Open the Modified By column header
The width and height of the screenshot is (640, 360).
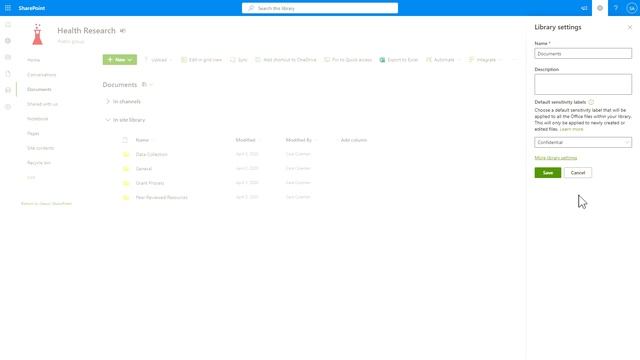click(x=300, y=140)
